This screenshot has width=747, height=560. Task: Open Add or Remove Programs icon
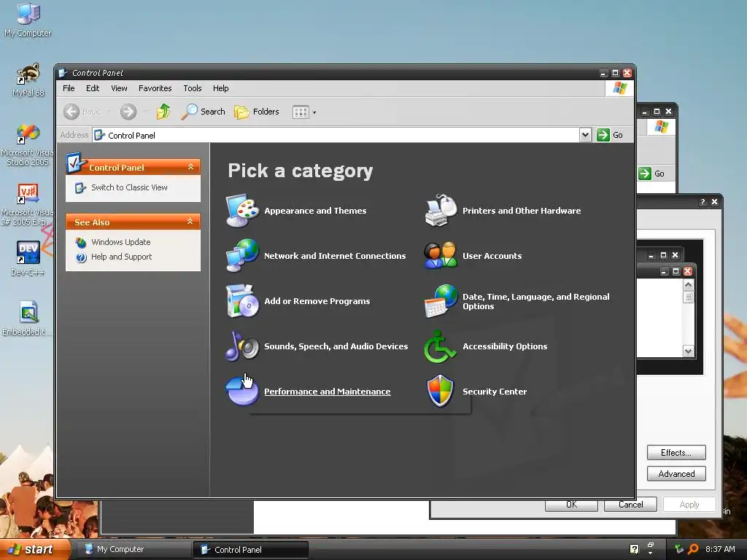(x=242, y=301)
